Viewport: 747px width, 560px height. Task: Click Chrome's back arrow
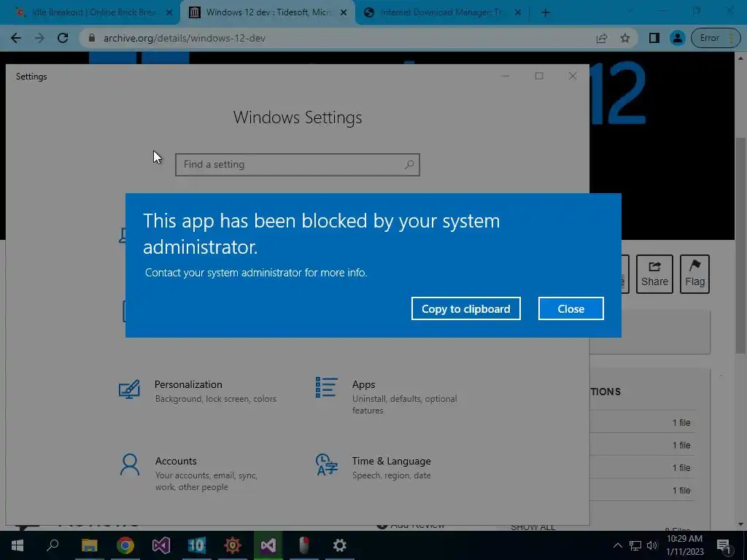tap(16, 38)
